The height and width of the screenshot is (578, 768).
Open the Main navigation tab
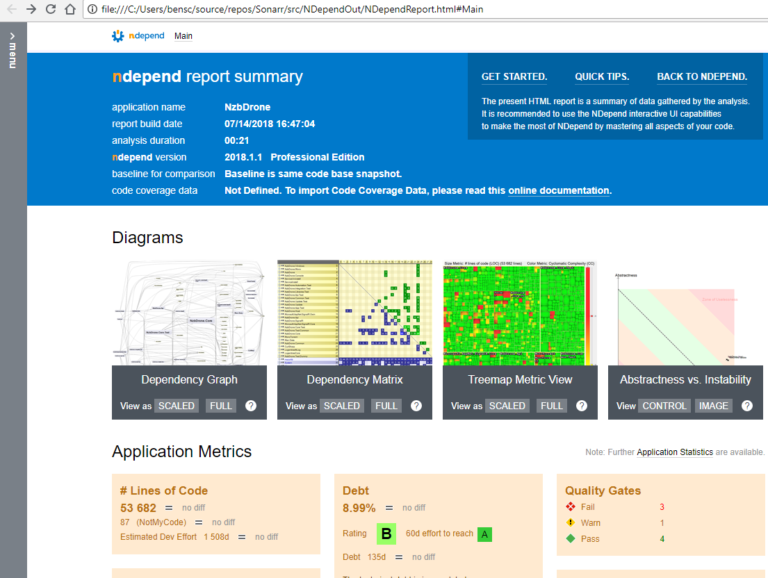pyautogui.click(x=183, y=36)
